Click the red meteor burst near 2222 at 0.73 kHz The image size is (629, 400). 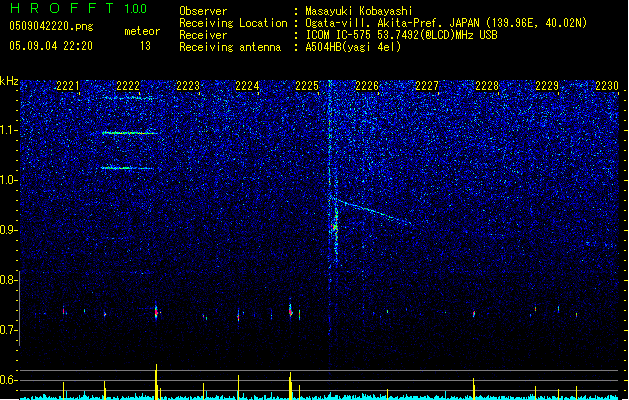pyautogui.click(x=156, y=312)
